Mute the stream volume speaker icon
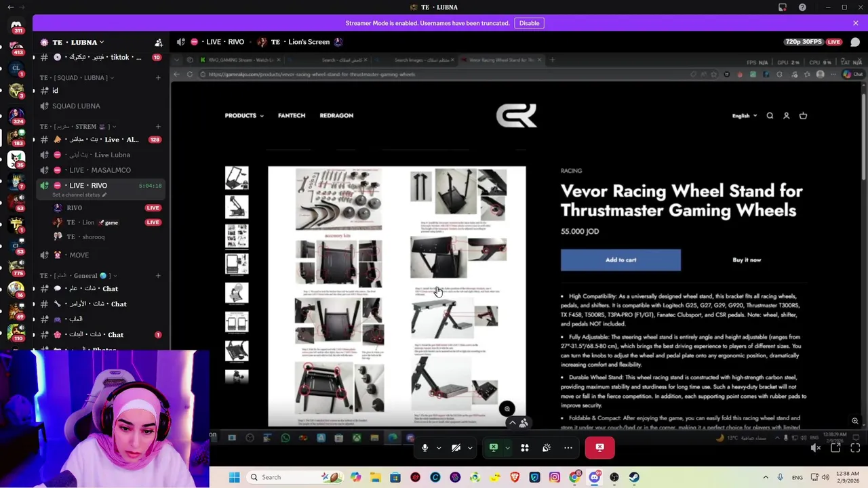 (816, 448)
